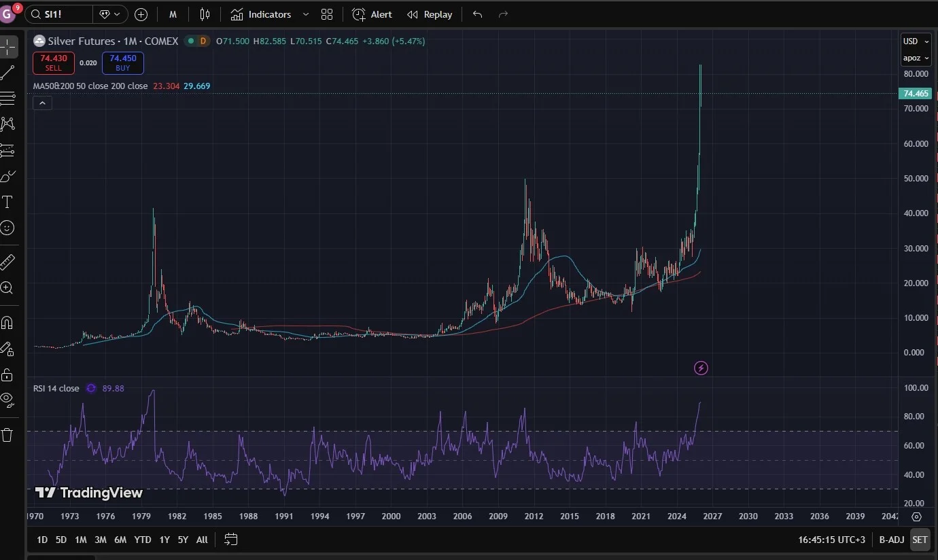The width and height of the screenshot is (938, 560).
Task: Click the 74.450 BUY button
Action: coord(123,63)
